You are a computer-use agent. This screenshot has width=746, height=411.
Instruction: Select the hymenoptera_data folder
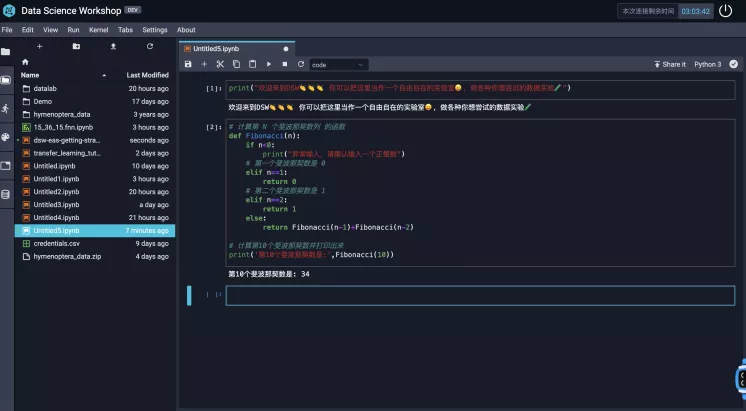click(95, 114)
